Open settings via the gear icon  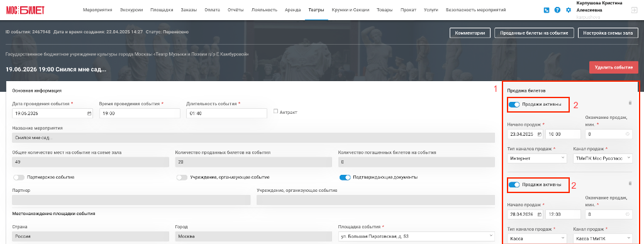point(569,10)
